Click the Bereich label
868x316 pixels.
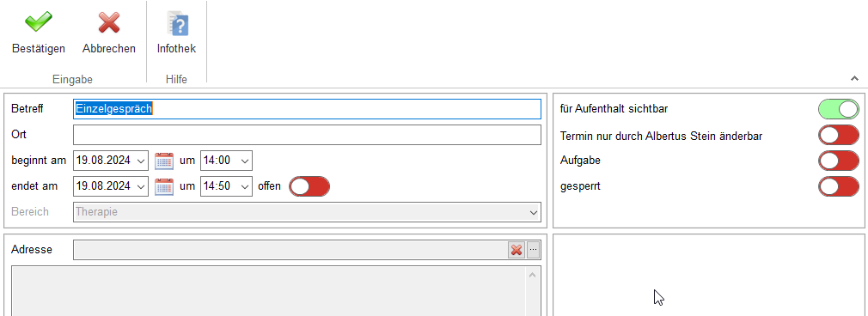click(x=30, y=212)
